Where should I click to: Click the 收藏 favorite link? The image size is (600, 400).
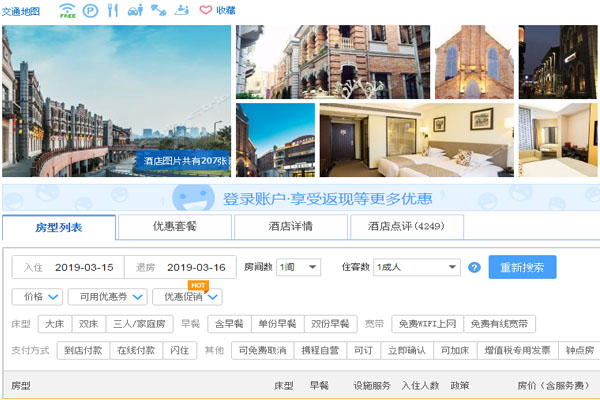(225, 10)
